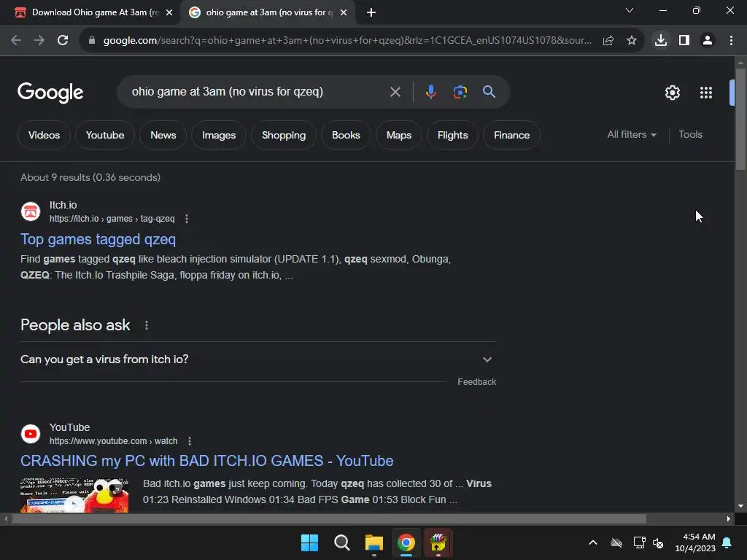
Task: Open notifications bell in taskbar
Action: pyautogui.click(x=727, y=542)
